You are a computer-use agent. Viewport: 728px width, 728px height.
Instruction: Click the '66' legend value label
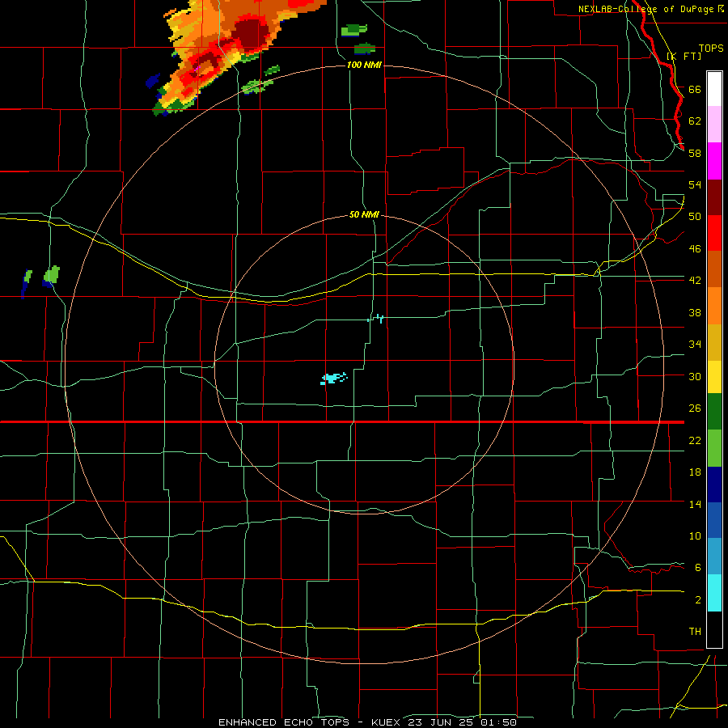[x=695, y=90]
